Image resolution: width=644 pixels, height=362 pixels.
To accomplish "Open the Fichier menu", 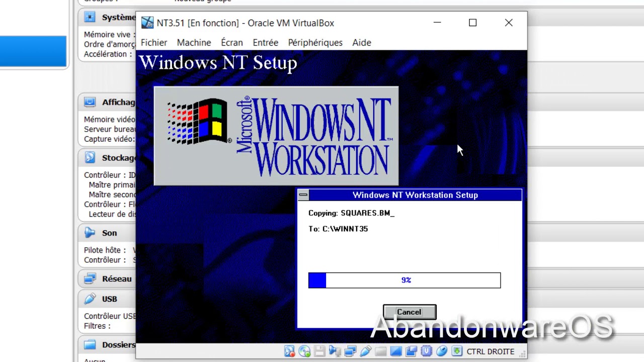I will pos(154,43).
